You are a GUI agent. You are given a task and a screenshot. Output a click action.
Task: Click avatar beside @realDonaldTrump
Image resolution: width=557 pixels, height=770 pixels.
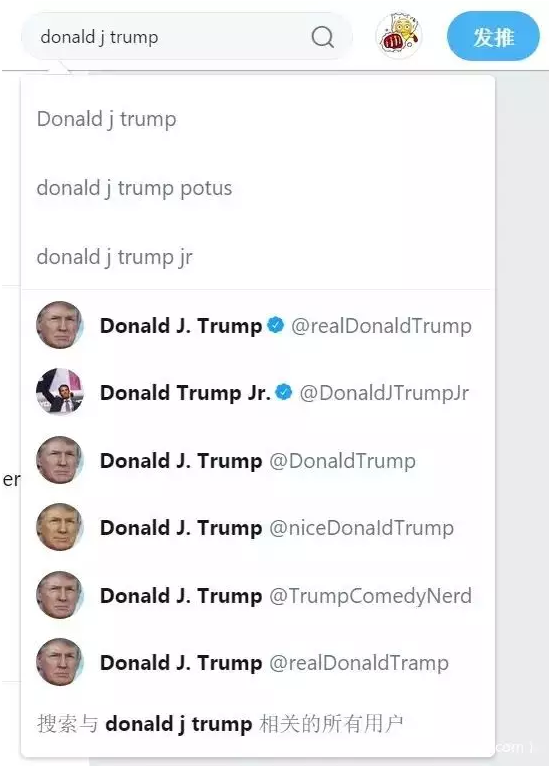pyautogui.click(x=60, y=325)
